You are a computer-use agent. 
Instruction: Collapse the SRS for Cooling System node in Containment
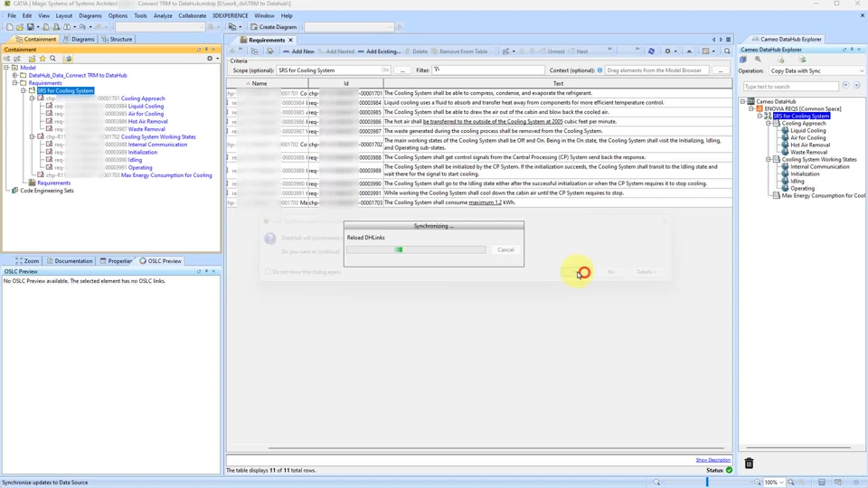click(24, 90)
